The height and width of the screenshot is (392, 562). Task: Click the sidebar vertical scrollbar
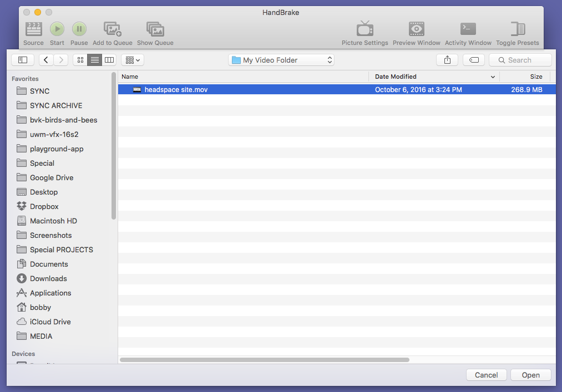[x=114, y=145]
